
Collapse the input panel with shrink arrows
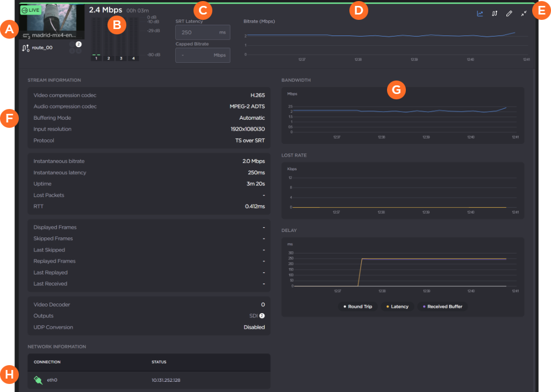(x=524, y=13)
